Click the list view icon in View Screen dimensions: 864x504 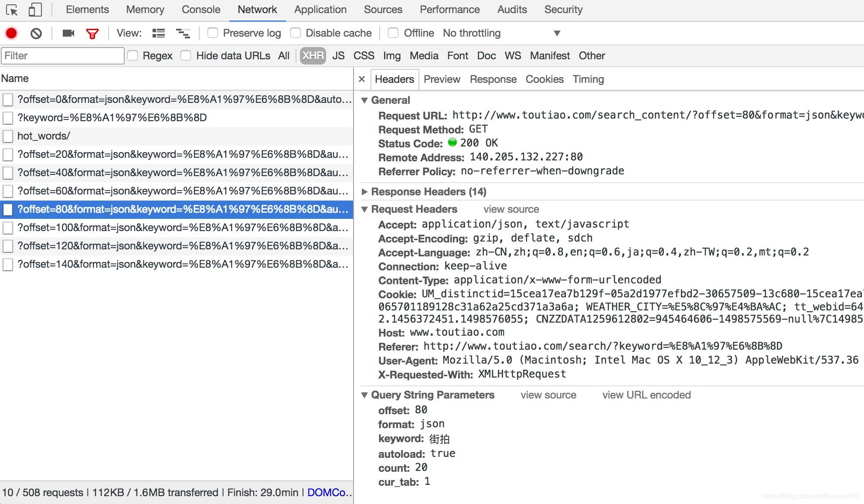click(x=160, y=33)
